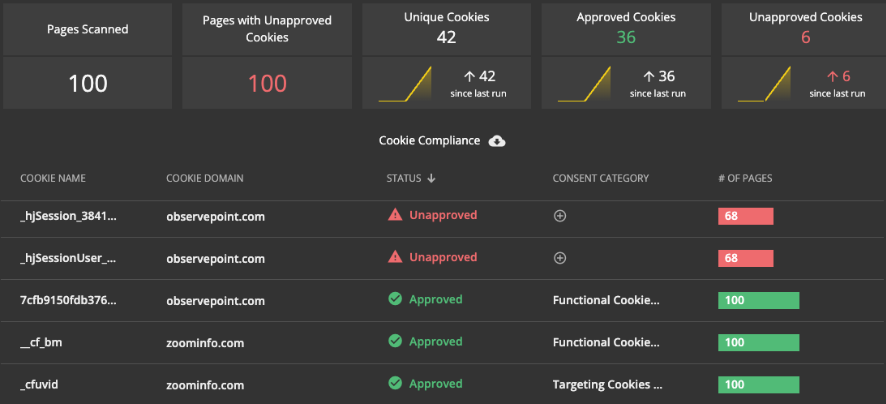Select the zoominfo.com domain for _cfuvid
This screenshot has height=404, width=886.
point(205,384)
